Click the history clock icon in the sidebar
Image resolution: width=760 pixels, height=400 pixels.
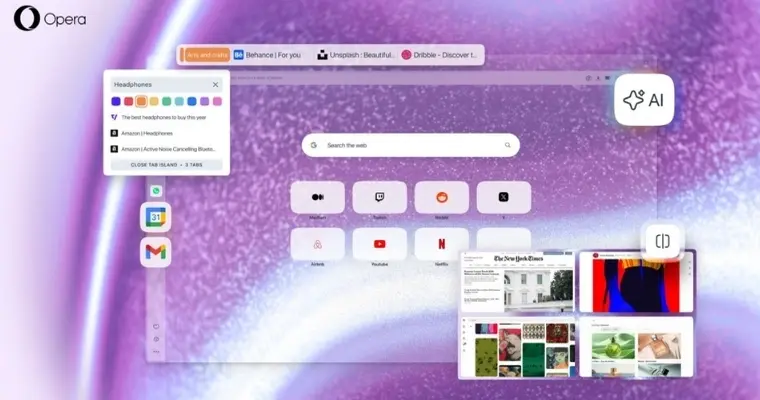pyautogui.click(x=156, y=339)
